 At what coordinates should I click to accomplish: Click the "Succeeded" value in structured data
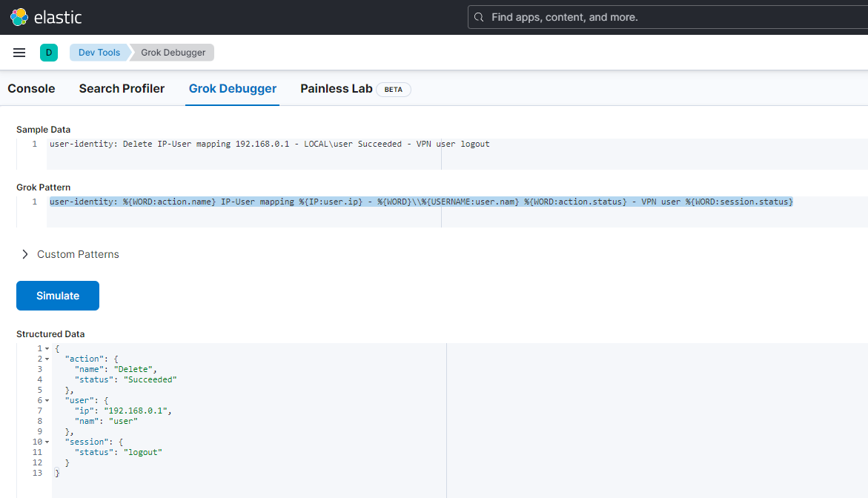150,379
